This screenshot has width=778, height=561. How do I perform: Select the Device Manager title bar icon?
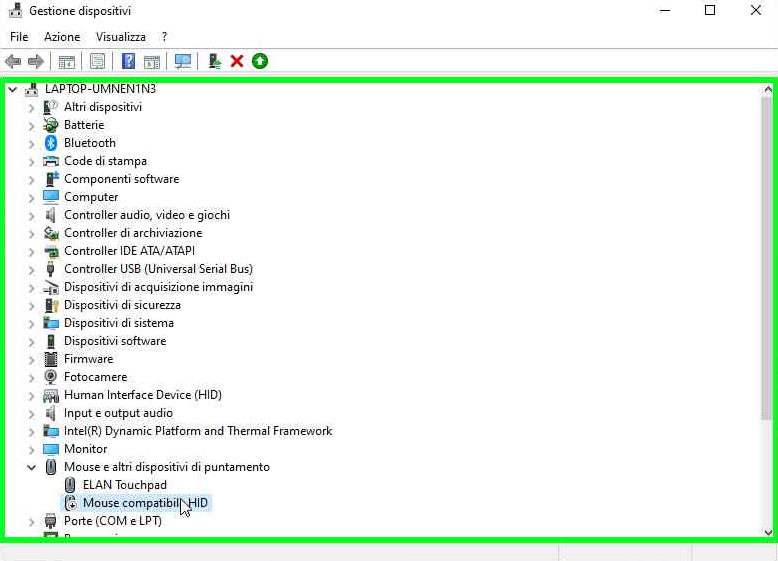(15, 10)
